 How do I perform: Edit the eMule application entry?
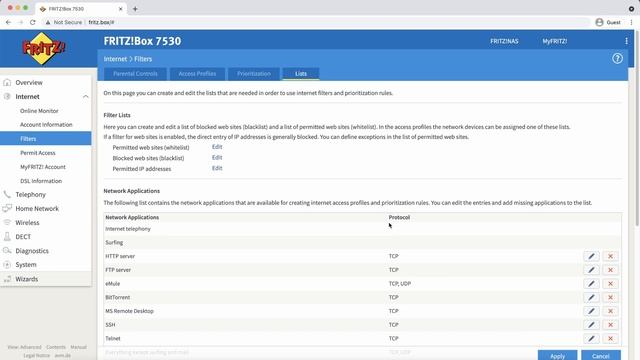[x=591, y=284]
